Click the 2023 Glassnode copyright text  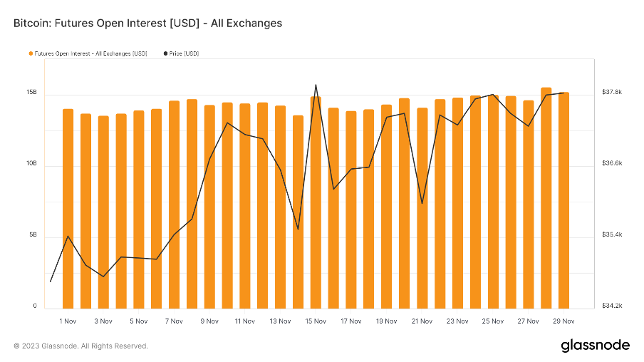[80, 346]
